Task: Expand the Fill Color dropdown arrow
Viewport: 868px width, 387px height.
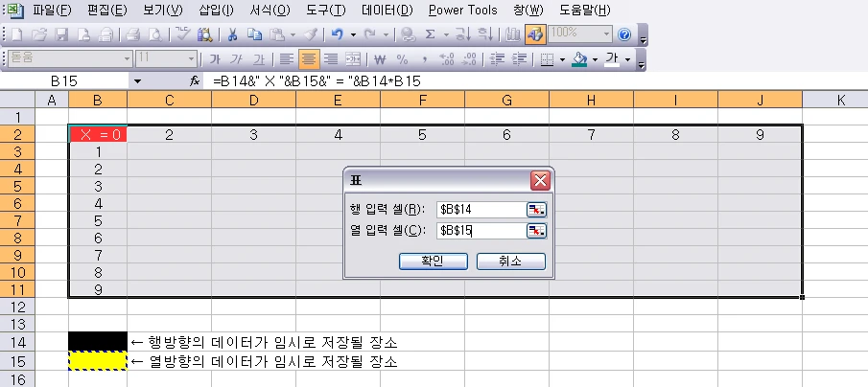Action: 595,59
